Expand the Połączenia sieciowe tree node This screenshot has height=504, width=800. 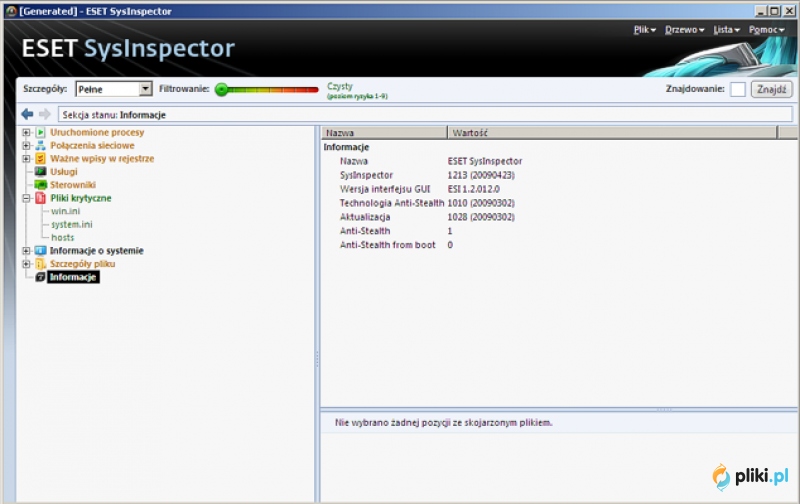27,145
